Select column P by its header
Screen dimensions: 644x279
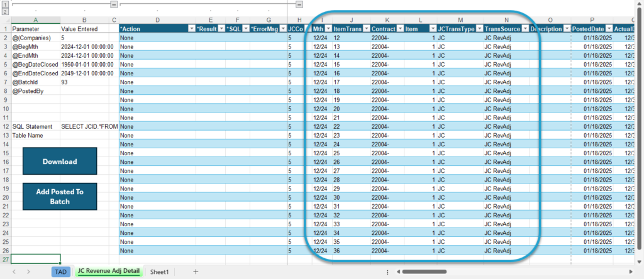tap(592, 20)
